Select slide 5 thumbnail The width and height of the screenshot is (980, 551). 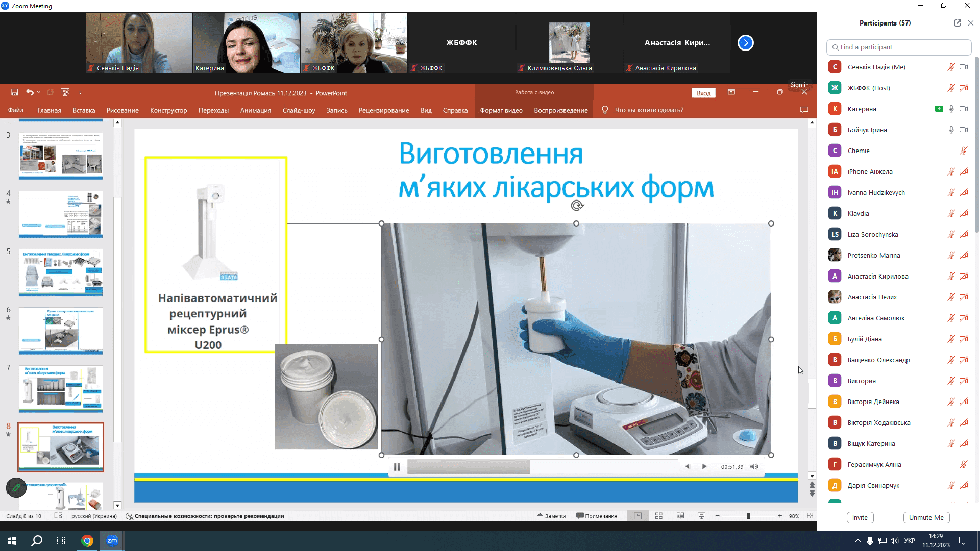[61, 272]
